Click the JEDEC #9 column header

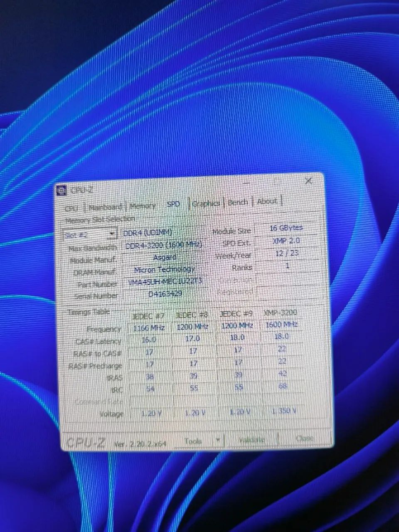[236, 313]
